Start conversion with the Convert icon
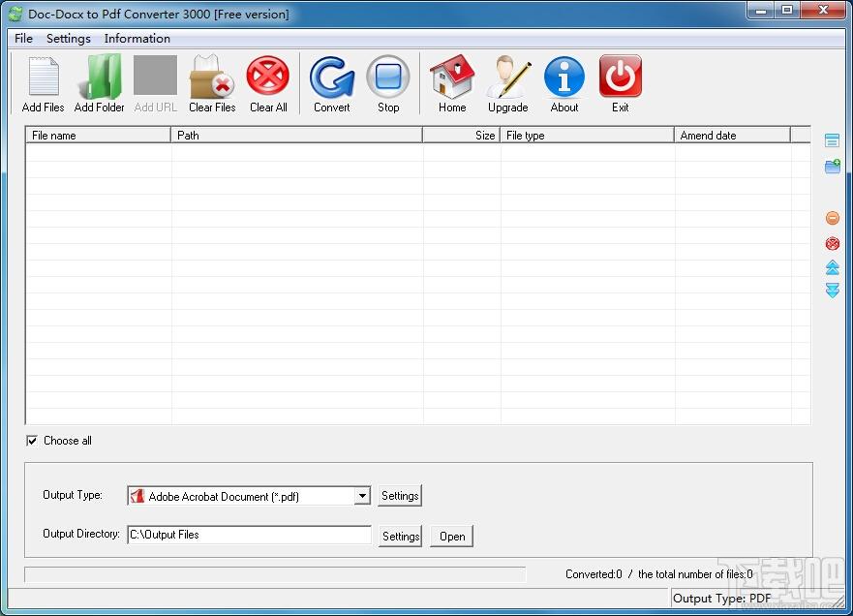 pos(332,77)
